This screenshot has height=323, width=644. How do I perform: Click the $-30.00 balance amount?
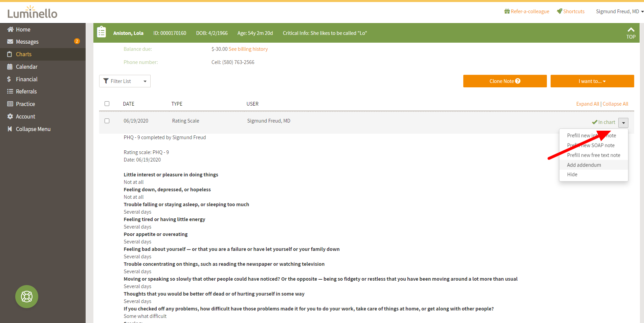[x=220, y=49]
